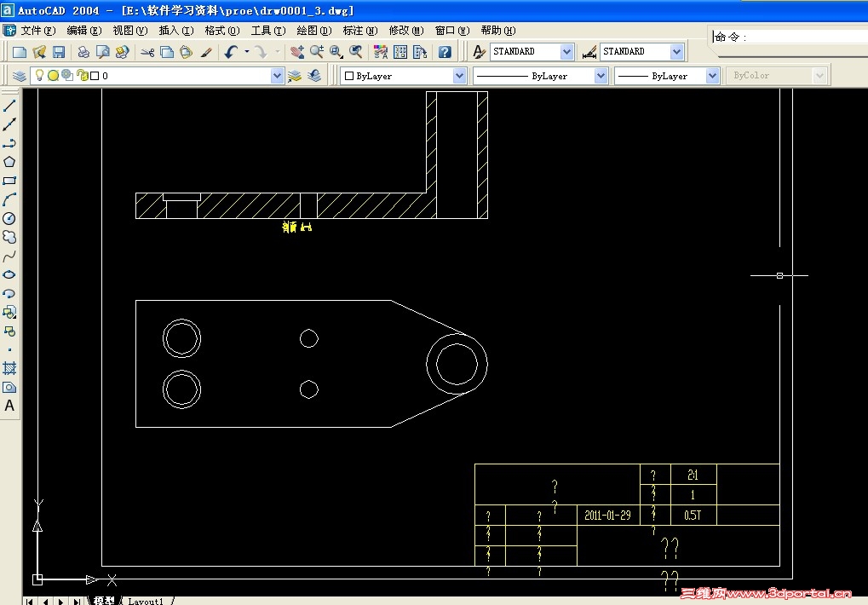The height and width of the screenshot is (605, 868).
Task: Click Make Object's Layer Current icon
Action: [x=295, y=76]
